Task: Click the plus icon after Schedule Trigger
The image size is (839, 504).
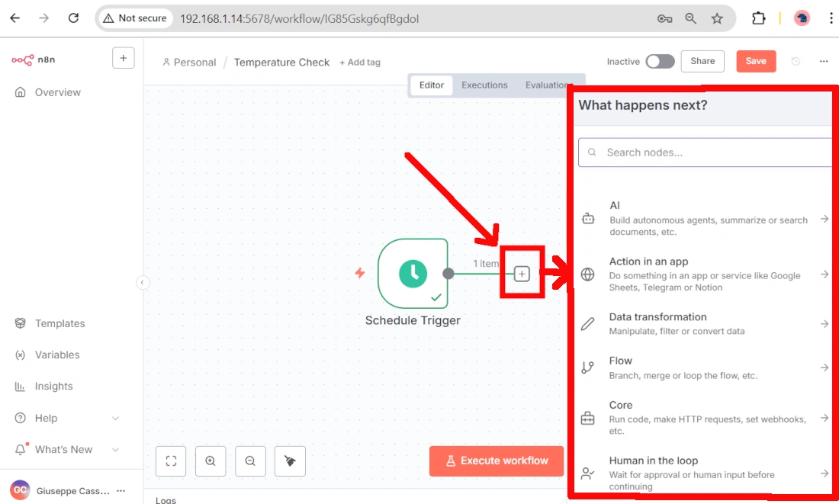Action: [522, 274]
